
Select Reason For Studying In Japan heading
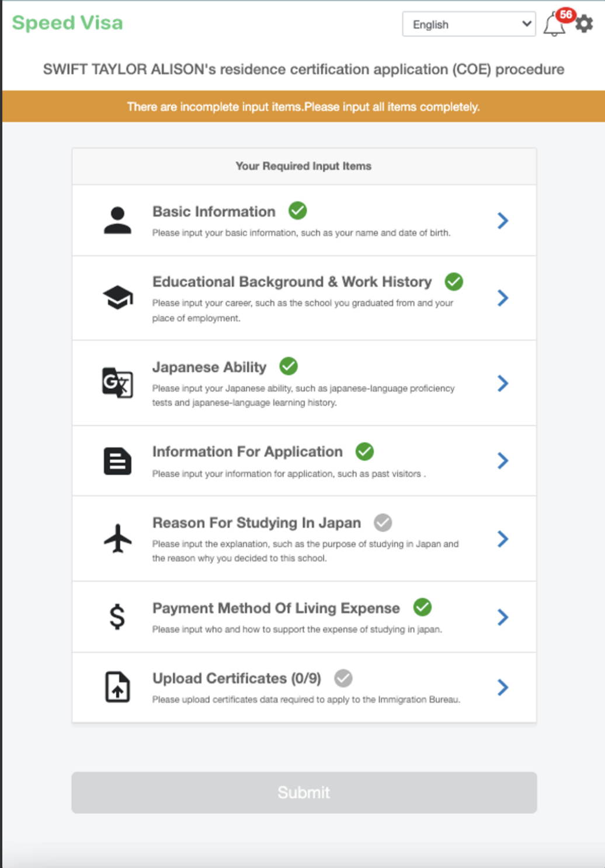point(256,523)
